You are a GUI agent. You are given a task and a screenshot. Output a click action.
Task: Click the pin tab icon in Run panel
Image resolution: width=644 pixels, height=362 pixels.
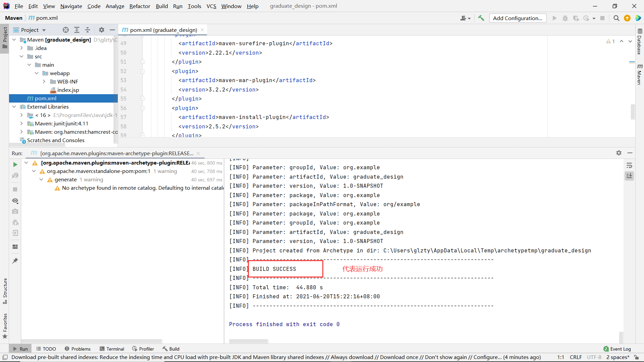[15, 260]
